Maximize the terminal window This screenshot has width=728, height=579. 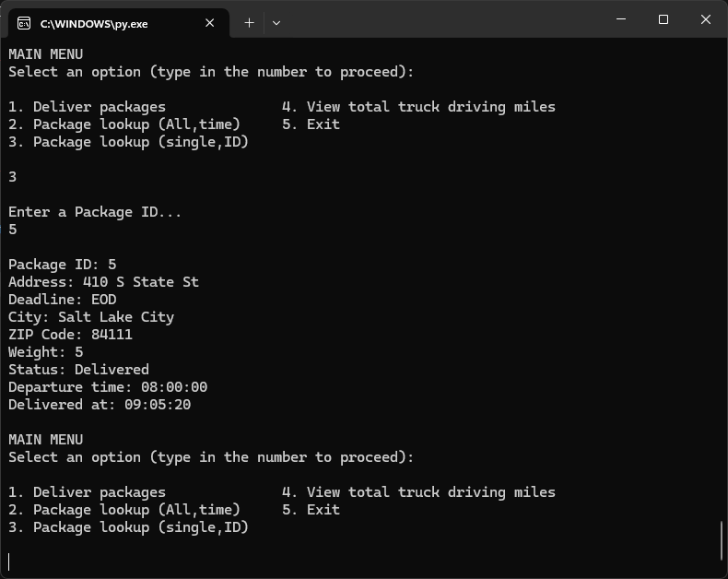(663, 19)
